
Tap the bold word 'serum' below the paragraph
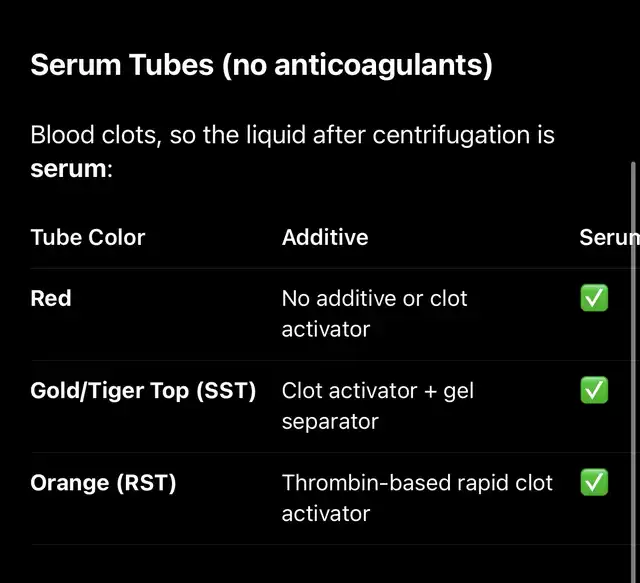coord(68,169)
